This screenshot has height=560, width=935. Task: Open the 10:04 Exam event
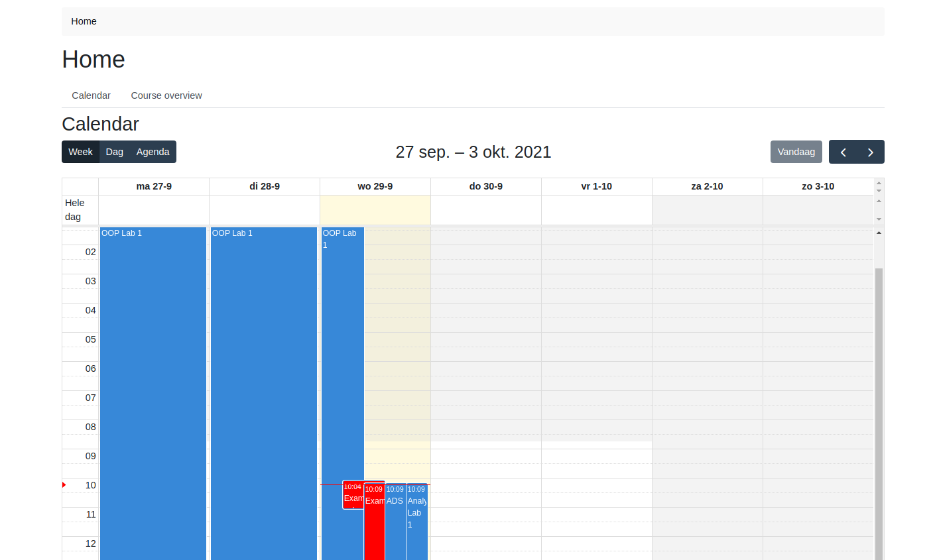tap(352, 495)
